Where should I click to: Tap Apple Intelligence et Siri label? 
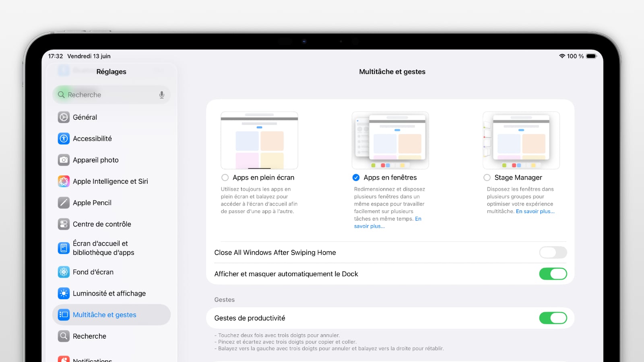click(110, 181)
